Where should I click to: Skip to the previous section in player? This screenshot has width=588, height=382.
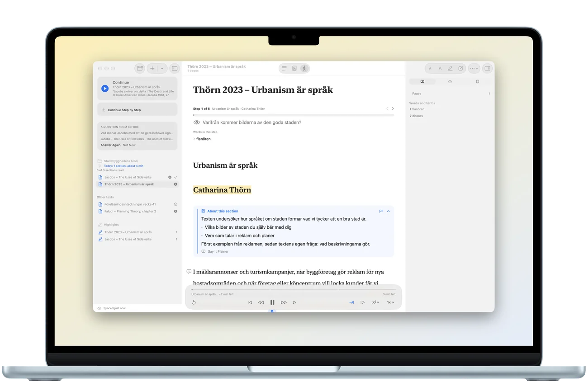tap(250, 302)
